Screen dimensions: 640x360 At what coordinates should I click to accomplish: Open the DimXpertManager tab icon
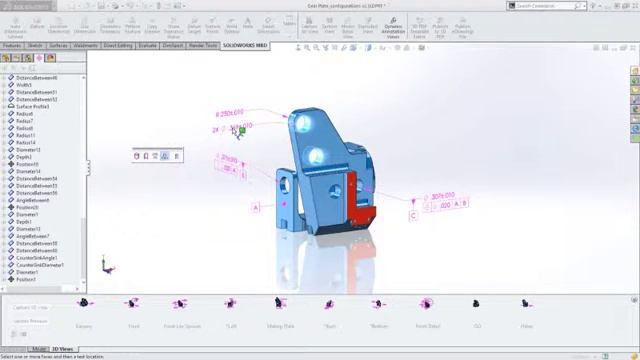pos(39,58)
